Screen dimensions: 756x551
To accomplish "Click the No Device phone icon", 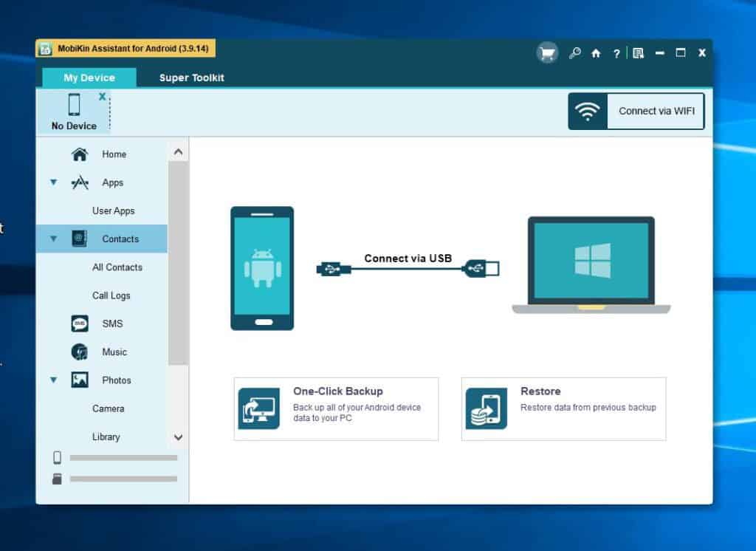I will (75, 104).
